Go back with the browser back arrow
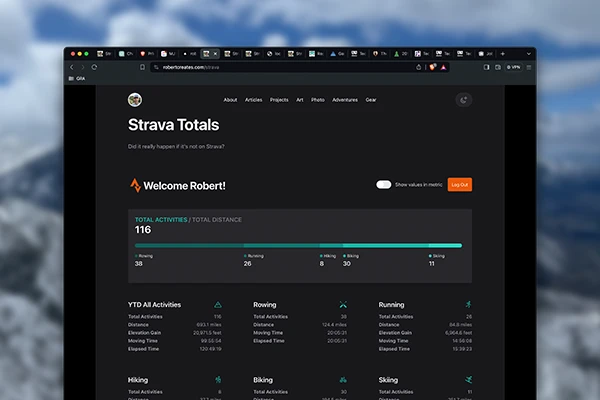600x400 pixels. [72, 67]
